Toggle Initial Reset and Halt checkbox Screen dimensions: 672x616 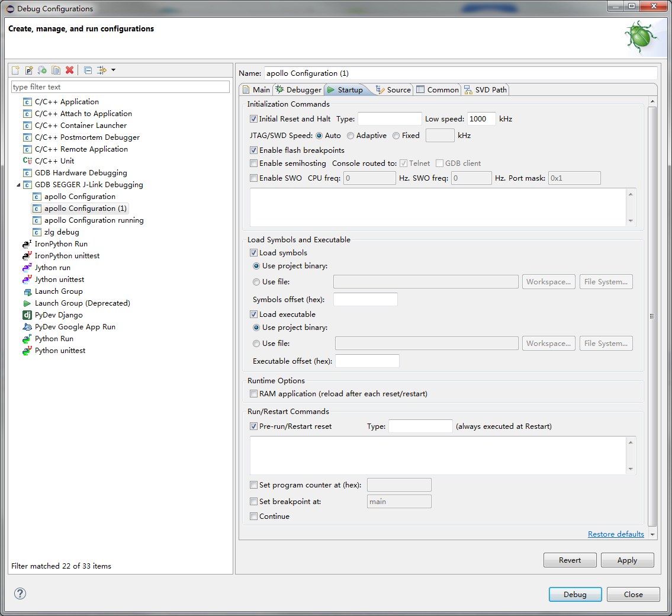254,119
